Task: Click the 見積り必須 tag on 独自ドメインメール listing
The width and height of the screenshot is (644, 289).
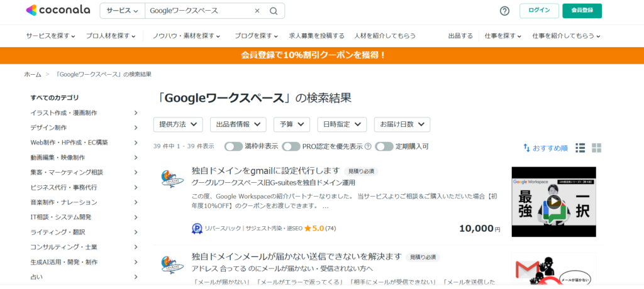Action: (x=423, y=257)
